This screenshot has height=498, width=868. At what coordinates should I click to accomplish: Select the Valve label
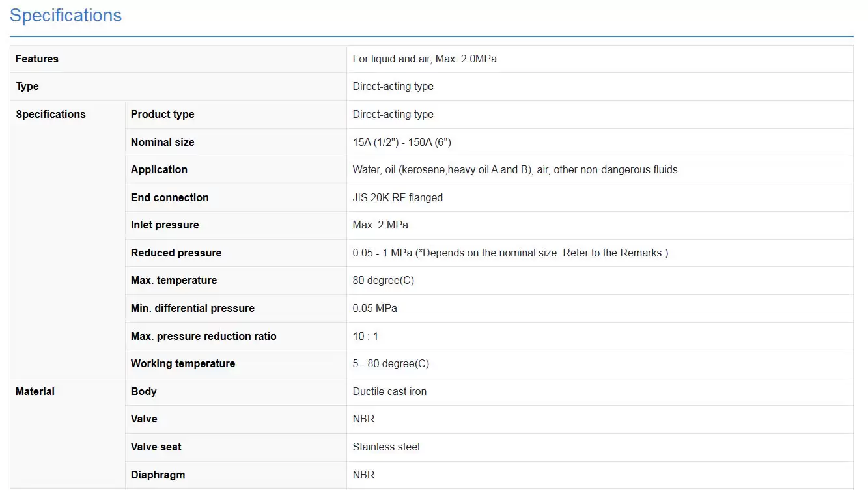(x=144, y=419)
